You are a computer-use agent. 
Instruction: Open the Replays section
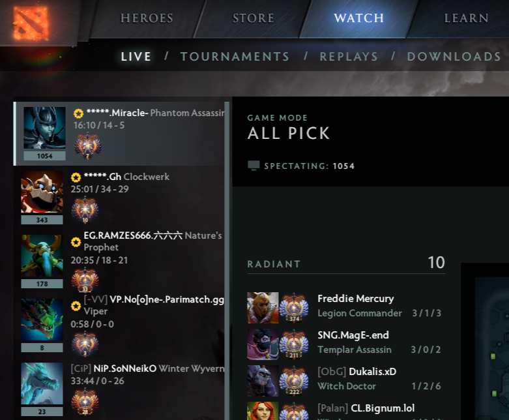349,57
